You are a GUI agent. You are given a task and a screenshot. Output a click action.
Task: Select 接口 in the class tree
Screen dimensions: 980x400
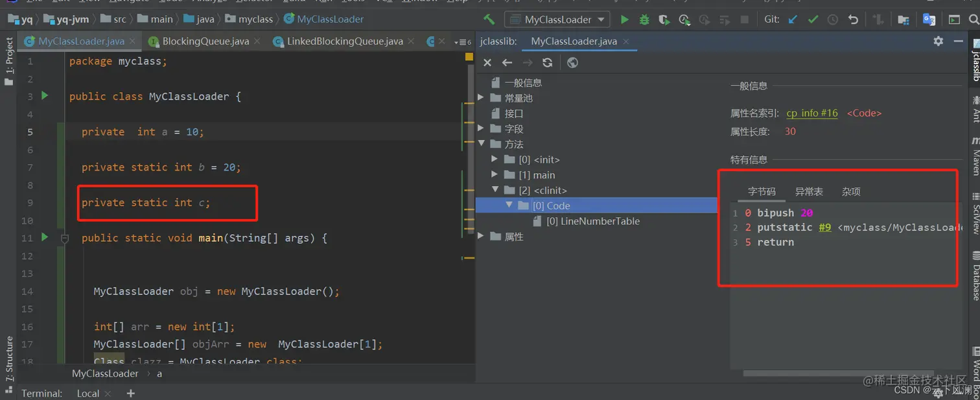point(514,113)
